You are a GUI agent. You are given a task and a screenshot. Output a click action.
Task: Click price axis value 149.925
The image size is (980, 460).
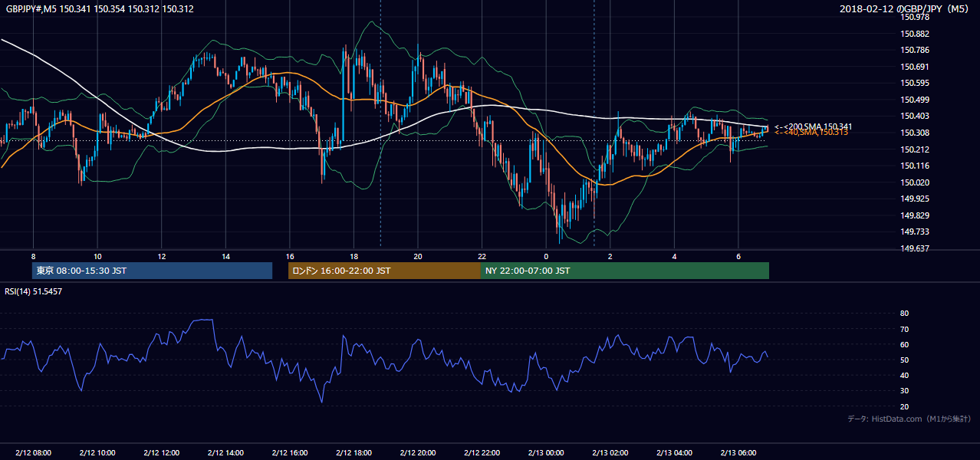click(915, 199)
